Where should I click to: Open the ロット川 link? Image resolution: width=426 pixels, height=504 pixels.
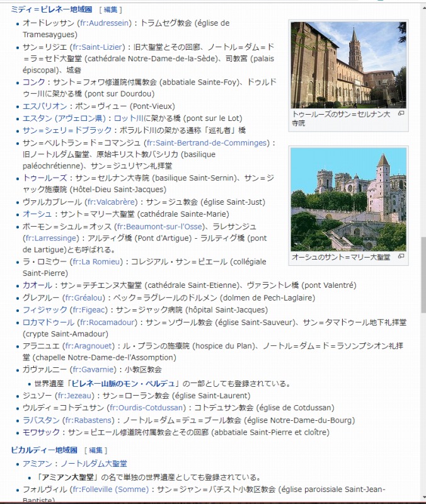[129, 118]
